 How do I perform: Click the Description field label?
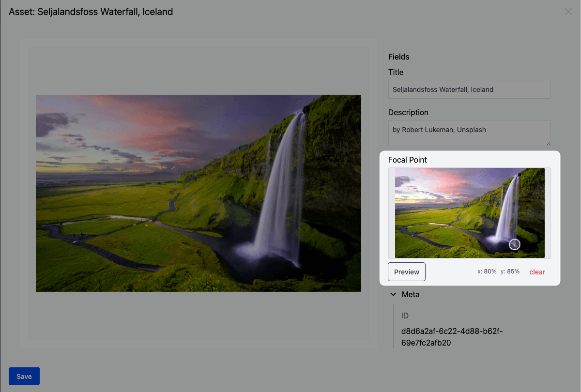408,112
